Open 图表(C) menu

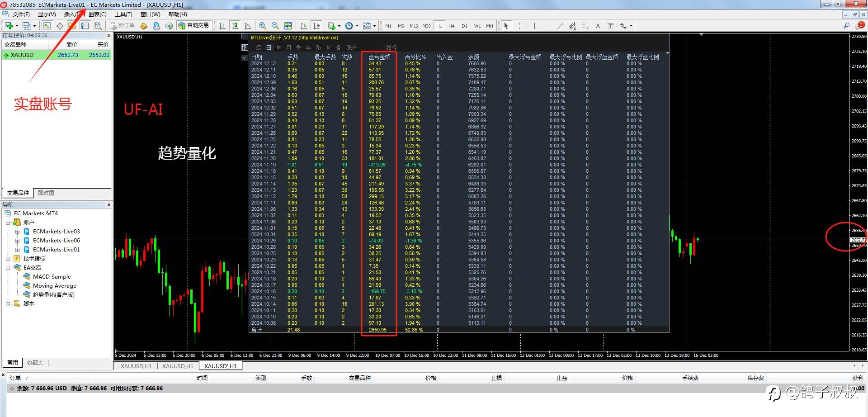98,14
